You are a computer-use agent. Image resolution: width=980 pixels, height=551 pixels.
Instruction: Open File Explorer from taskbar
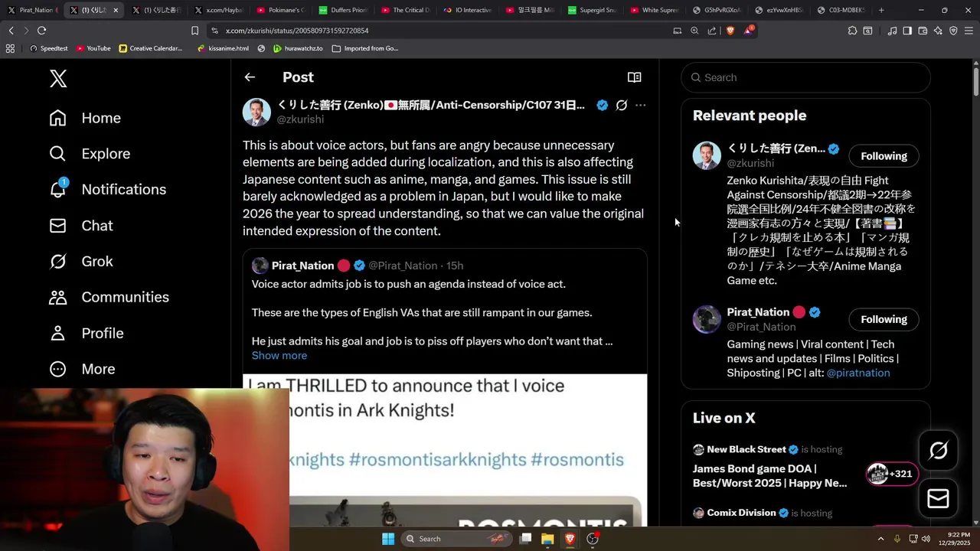click(x=547, y=539)
